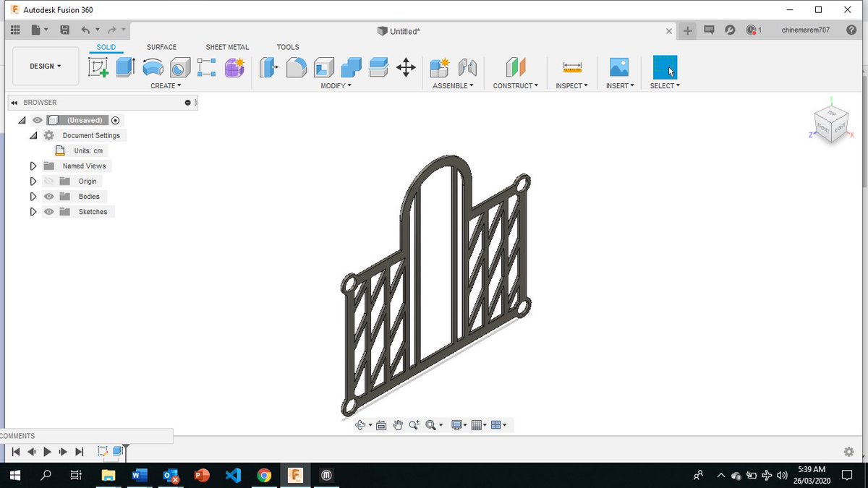868x488 pixels.
Task: Click the sketch feature in timeline
Action: click(102, 451)
